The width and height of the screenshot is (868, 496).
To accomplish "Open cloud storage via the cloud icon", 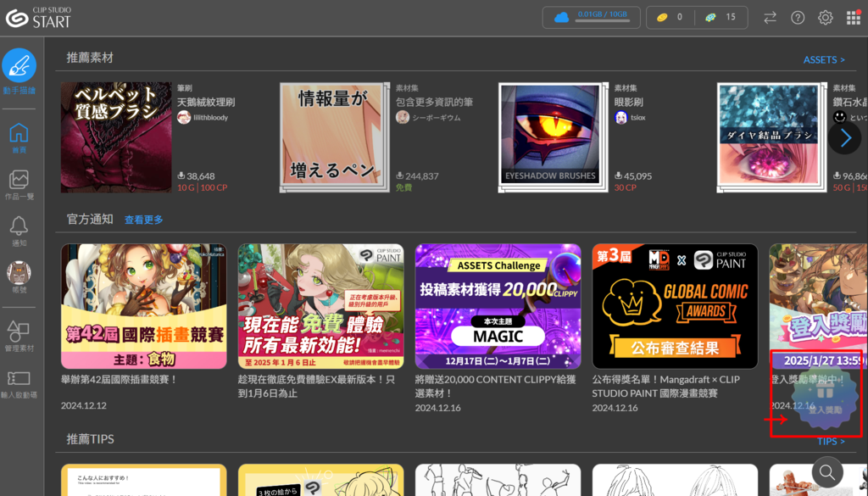I will [x=561, y=18].
